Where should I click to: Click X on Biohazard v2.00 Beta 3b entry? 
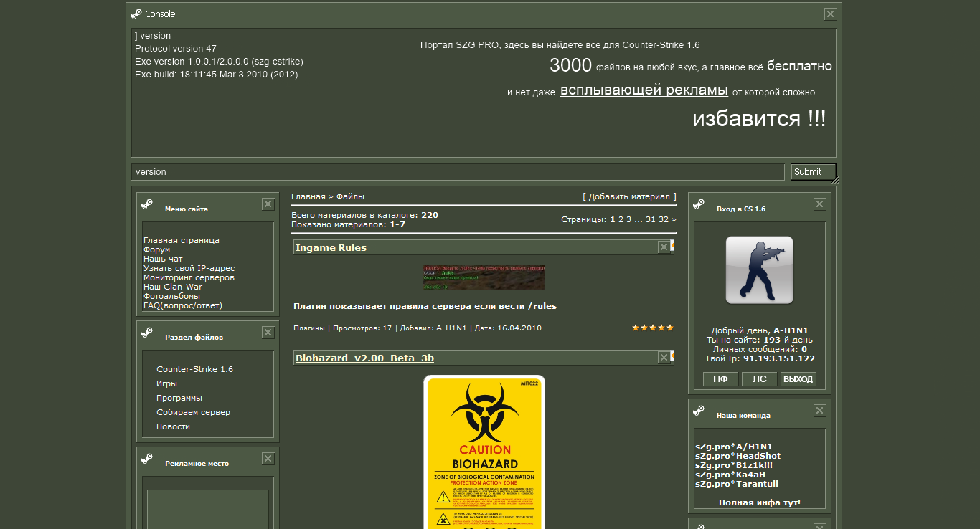coord(664,358)
